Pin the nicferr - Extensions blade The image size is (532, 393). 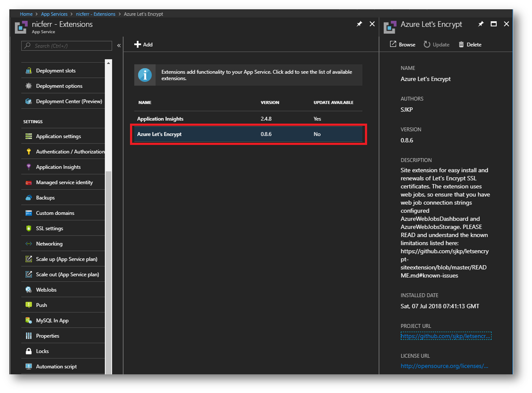[x=359, y=24]
